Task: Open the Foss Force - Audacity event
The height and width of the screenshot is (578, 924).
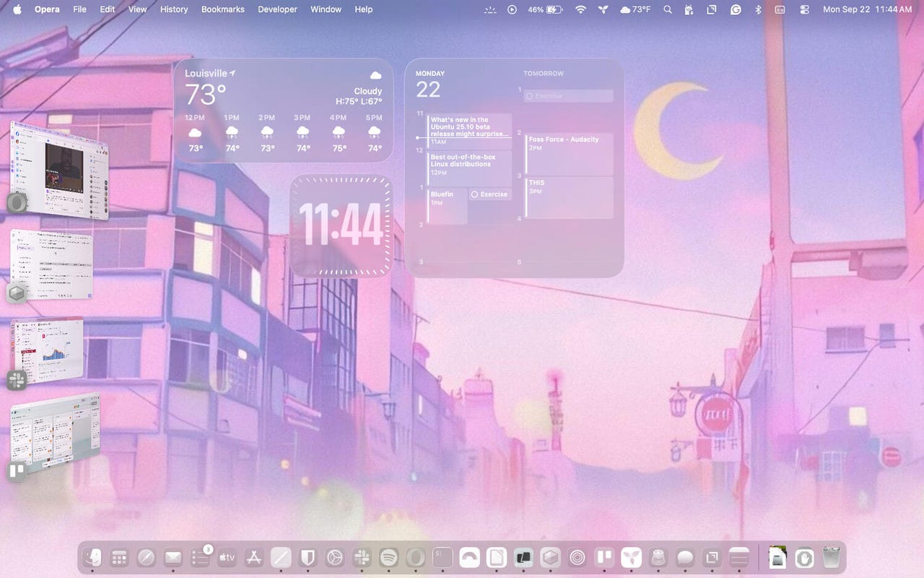Action: [569, 152]
